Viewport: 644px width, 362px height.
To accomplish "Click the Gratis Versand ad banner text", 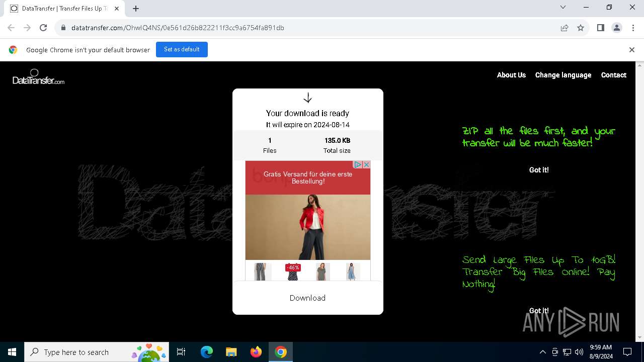I will 308,177.
